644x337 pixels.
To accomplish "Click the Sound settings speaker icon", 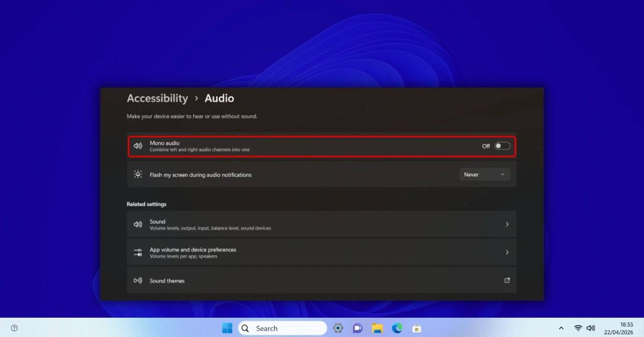I will pyautogui.click(x=138, y=224).
